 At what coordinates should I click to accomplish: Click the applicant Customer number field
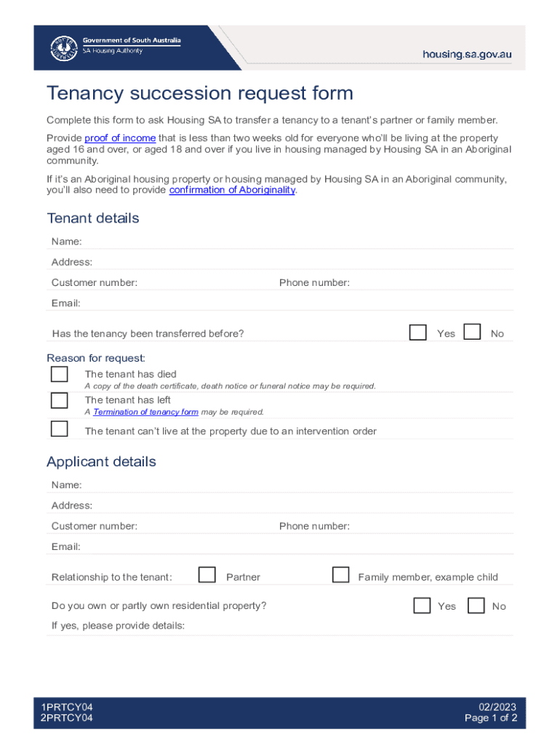(x=204, y=526)
